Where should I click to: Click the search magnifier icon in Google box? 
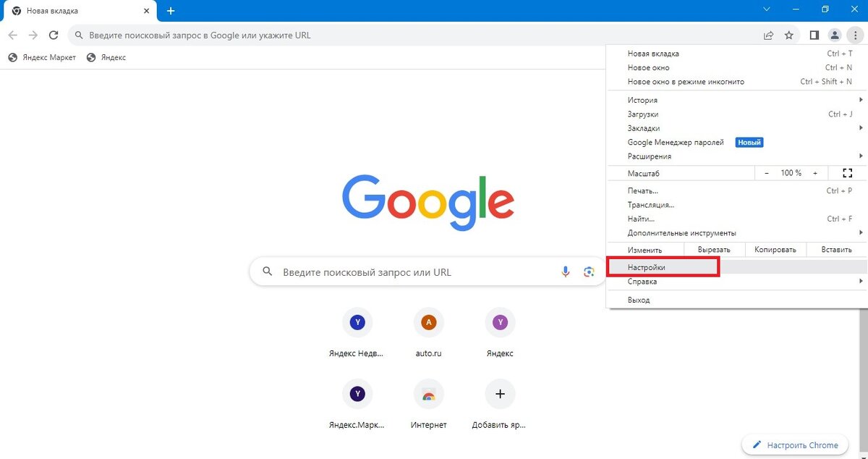[268, 271]
